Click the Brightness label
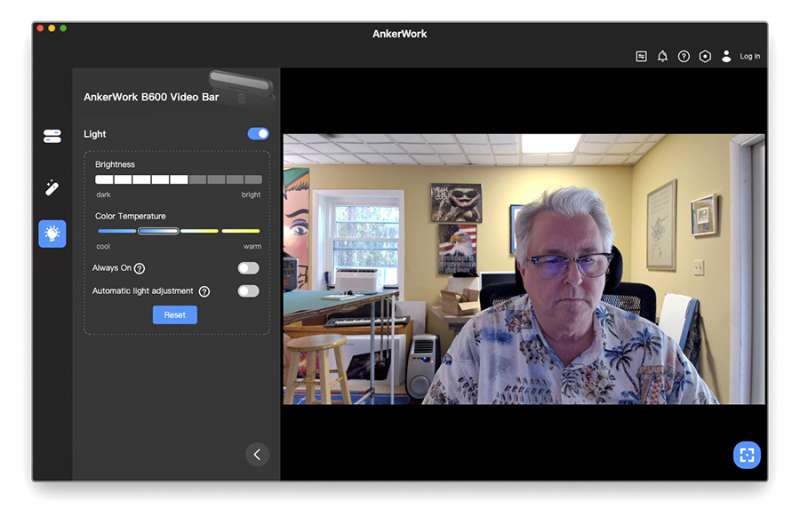The width and height of the screenshot is (800, 524). coord(115,164)
